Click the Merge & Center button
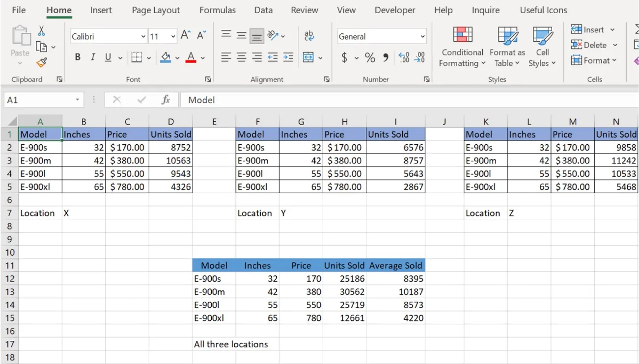The image size is (639, 364). [308, 57]
